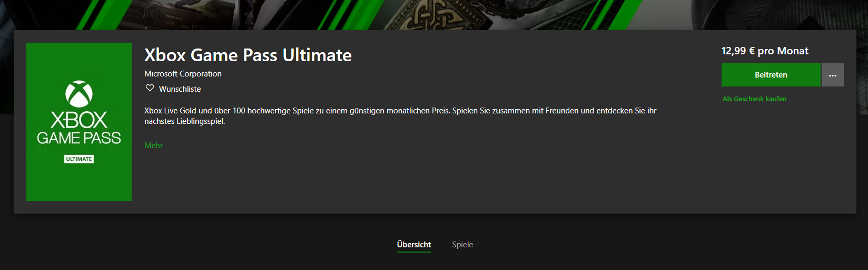The width and height of the screenshot is (868, 270).
Task: Click the Xbox sphere logo on box art
Action: pyautogui.click(x=79, y=94)
